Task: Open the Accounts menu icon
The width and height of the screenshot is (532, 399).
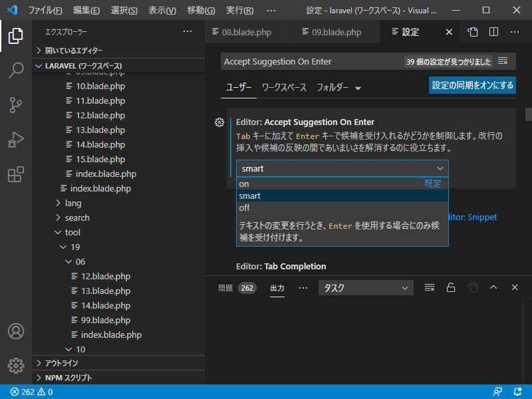Action: [x=16, y=331]
